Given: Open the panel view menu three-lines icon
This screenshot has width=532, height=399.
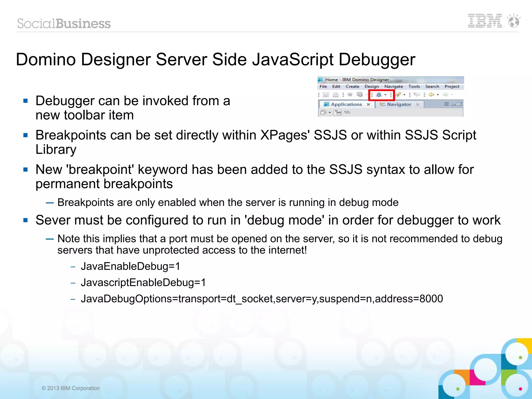Looking at the screenshot, I should coord(447,104).
